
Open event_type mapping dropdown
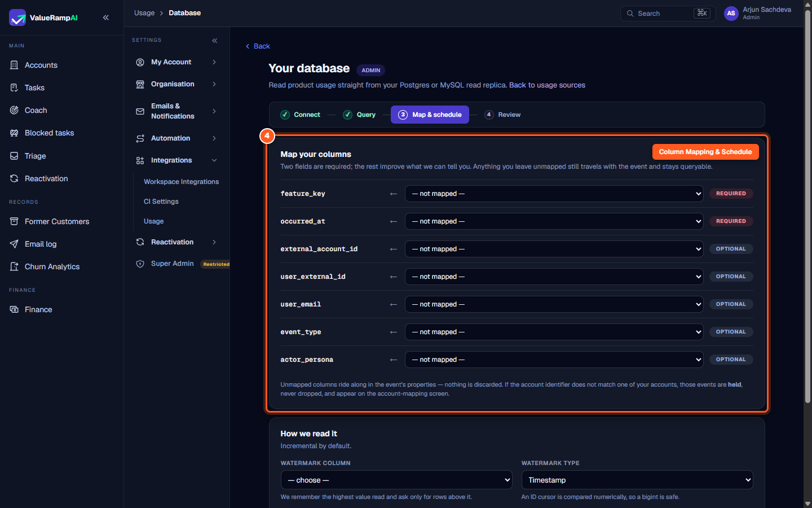tap(554, 332)
